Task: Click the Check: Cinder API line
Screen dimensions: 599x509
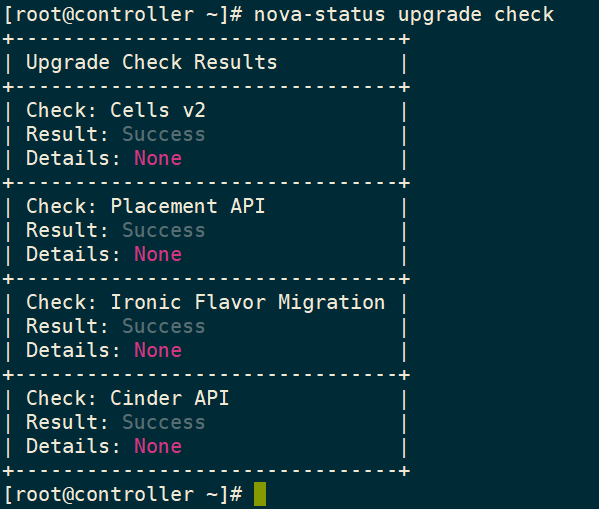Action: (x=128, y=398)
